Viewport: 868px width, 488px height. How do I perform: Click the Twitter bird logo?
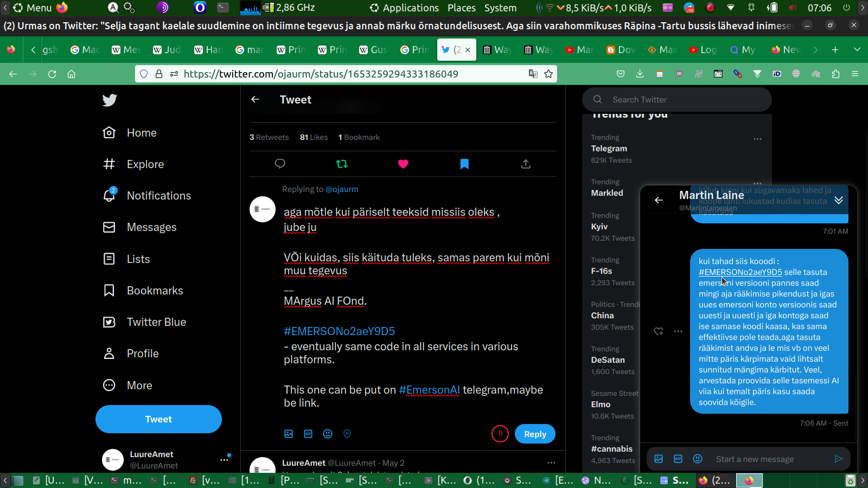click(110, 100)
